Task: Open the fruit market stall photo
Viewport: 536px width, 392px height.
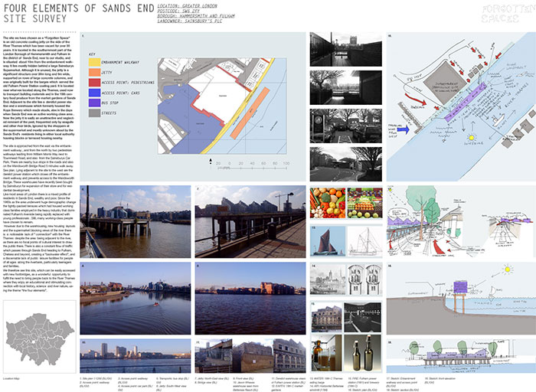Action: tap(364, 203)
